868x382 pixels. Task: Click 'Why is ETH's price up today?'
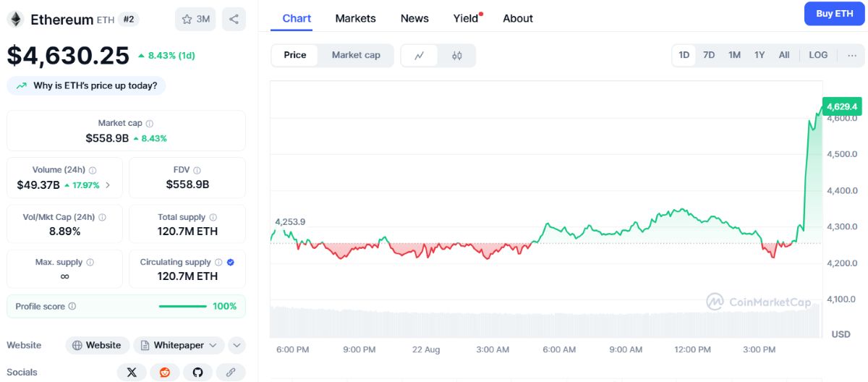click(86, 85)
